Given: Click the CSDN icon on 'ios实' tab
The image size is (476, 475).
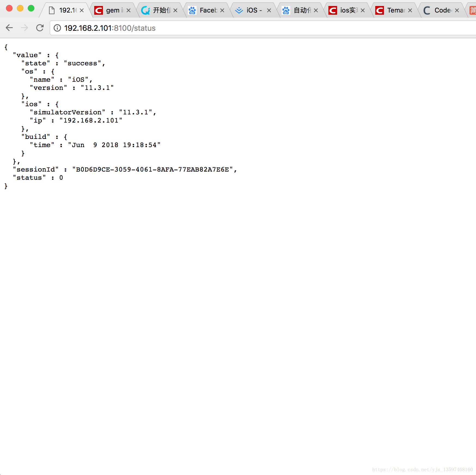Looking at the screenshot, I should tap(332, 11).
